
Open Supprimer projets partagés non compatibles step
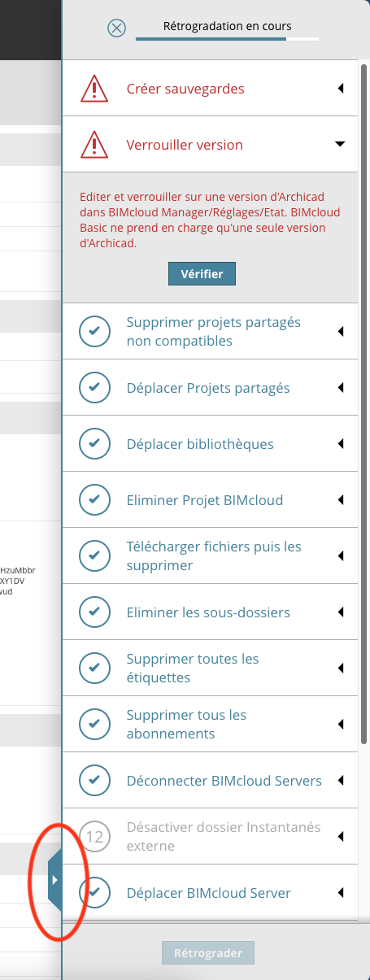[210, 331]
